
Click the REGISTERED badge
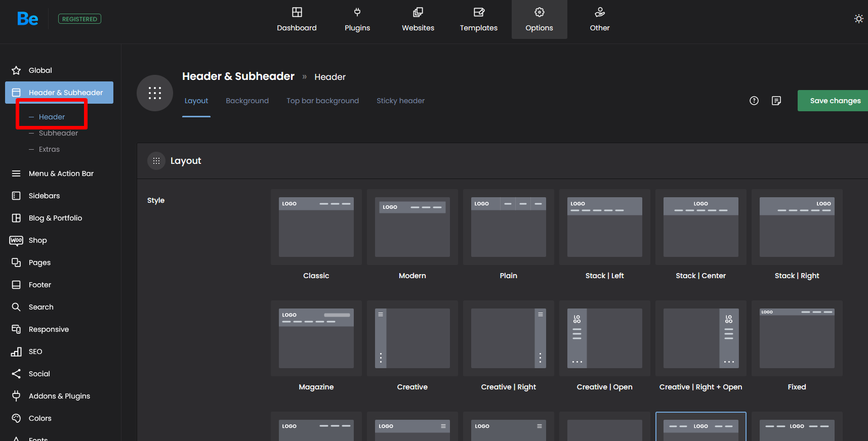pos(79,19)
